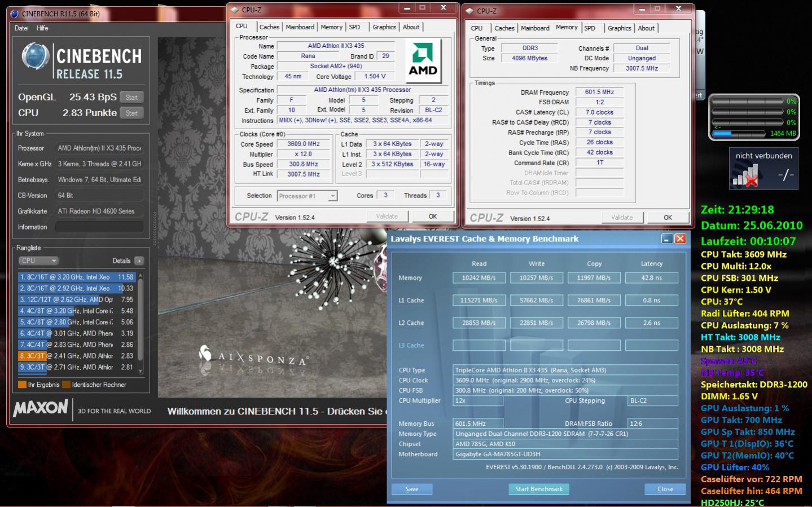Viewport: 812px width, 507px height.
Task: Click the Zeit: 21:29:18 clock reading
Action: pyautogui.click(x=738, y=210)
